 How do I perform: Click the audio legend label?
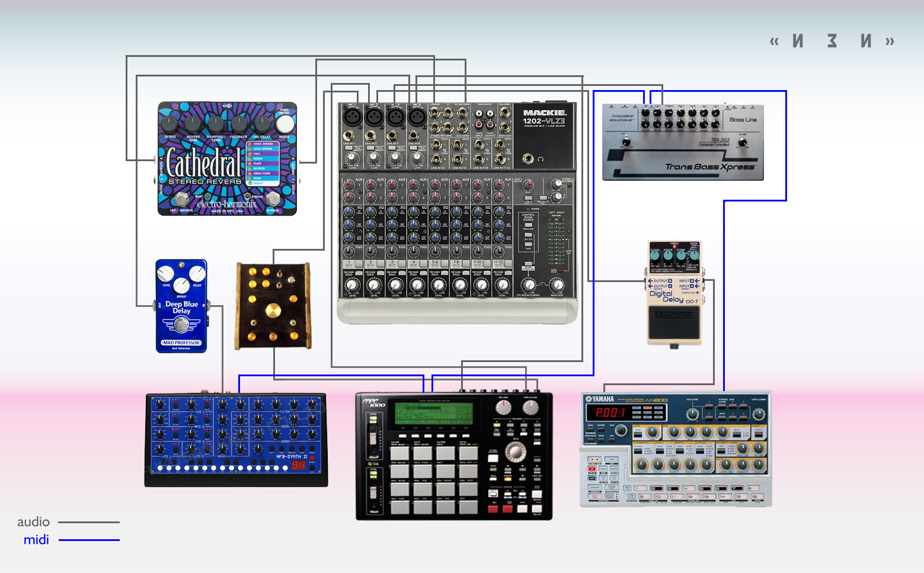pyautogui.click(x=33, y=522)
